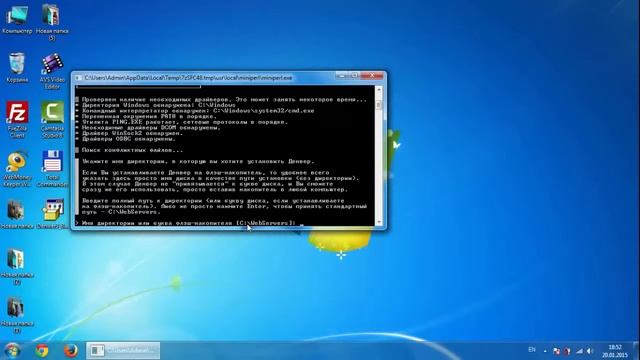640x360 pixels.
Task: Open the console window system menu icon
Action: (x=78, y=78)
